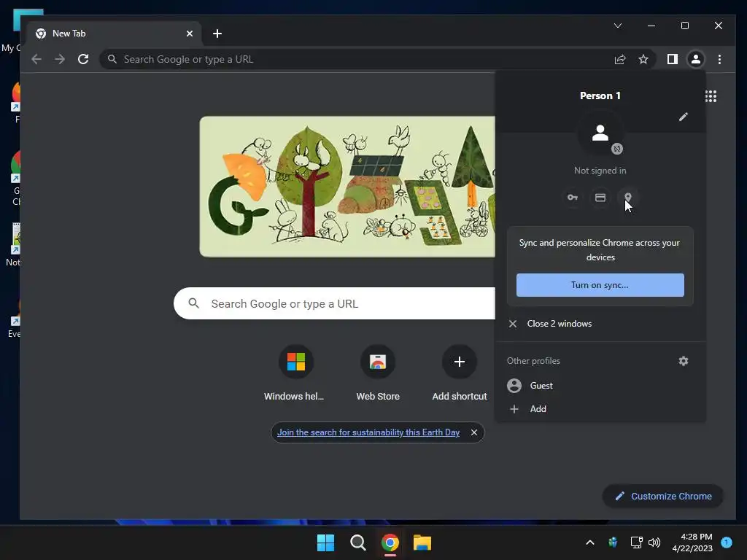Click the profile avatar toolbar button
Image resolution: width=747 pixels, height=560 pixels.
695,59
